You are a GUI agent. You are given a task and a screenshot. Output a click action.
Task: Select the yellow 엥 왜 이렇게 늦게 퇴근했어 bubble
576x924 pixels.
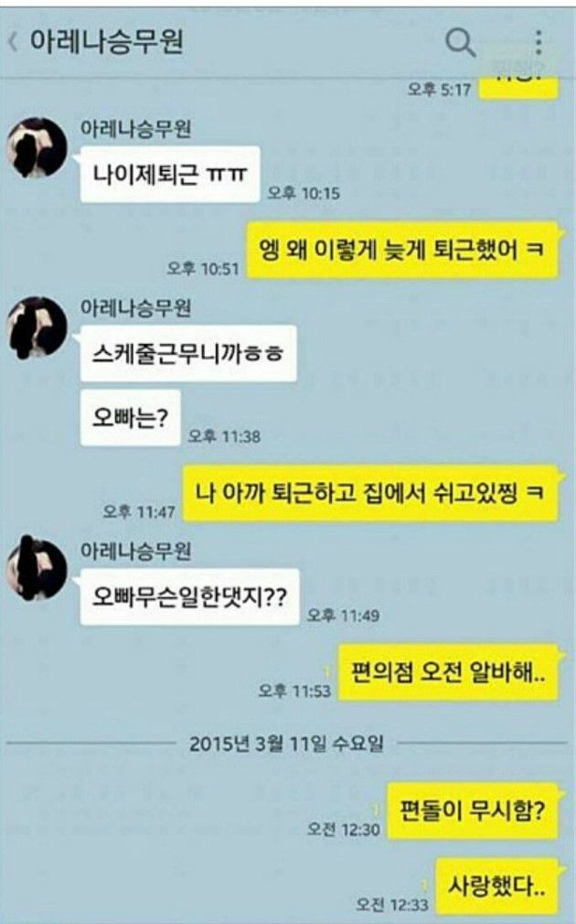click(x=401, y=250)
